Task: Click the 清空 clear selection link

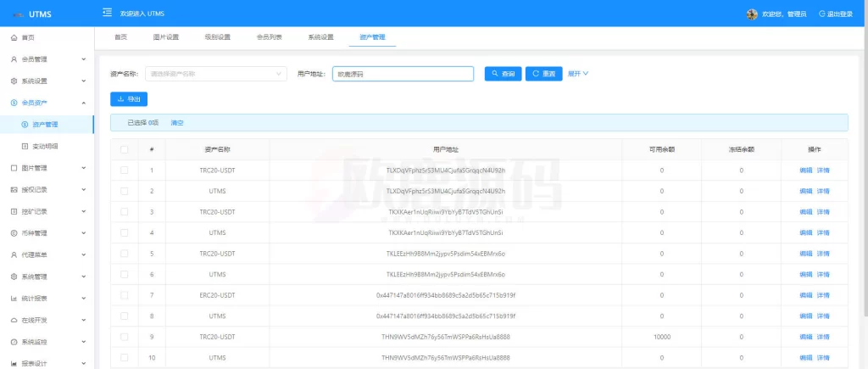Action: pos(177,123)
